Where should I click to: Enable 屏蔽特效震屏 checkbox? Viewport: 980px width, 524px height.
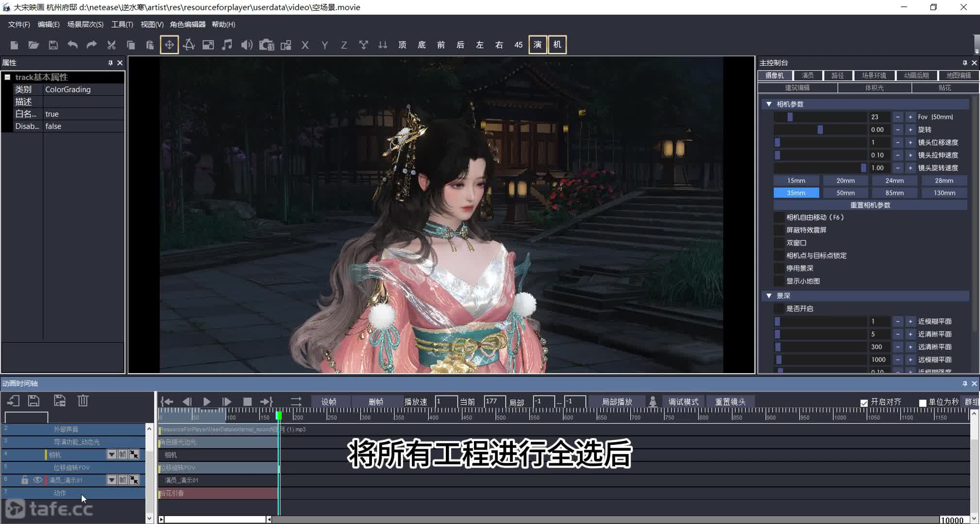coord(779,230)
